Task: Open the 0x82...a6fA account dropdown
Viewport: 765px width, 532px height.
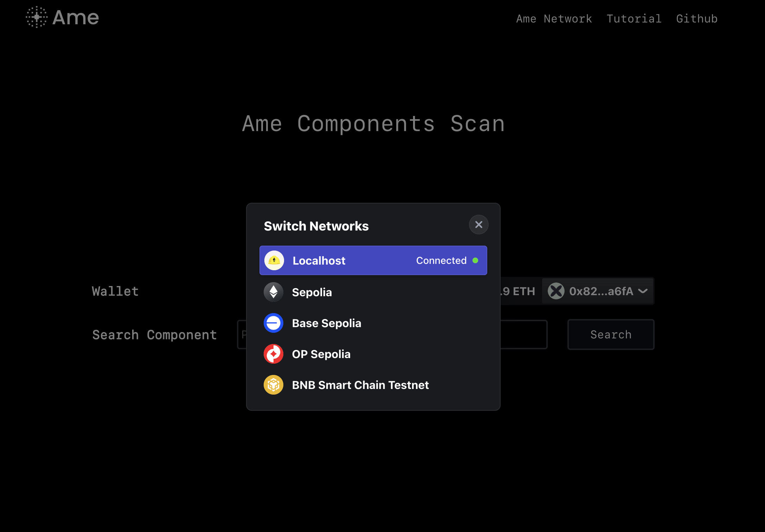Action: coord(601,291)
